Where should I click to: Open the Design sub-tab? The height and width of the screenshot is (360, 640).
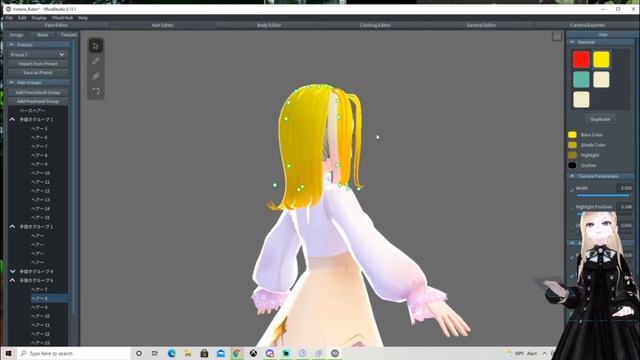pos(16,35)
